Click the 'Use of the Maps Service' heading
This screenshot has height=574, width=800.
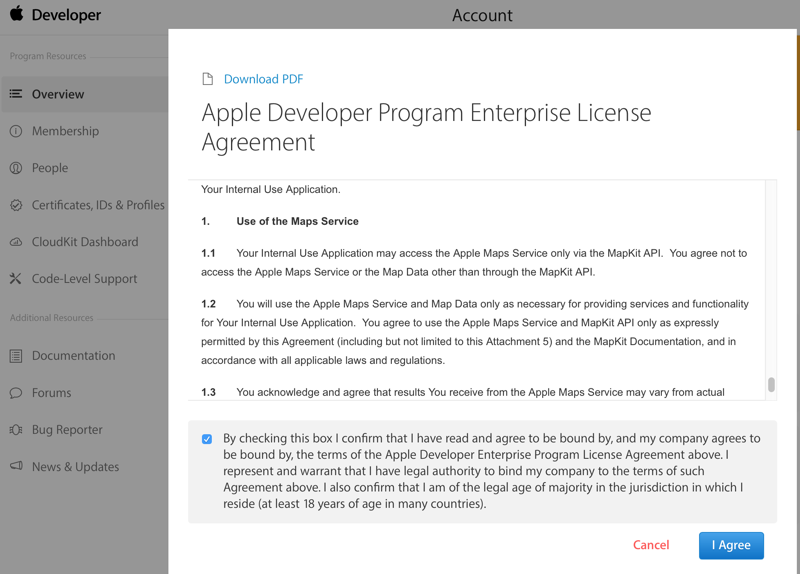click(297, 221)
